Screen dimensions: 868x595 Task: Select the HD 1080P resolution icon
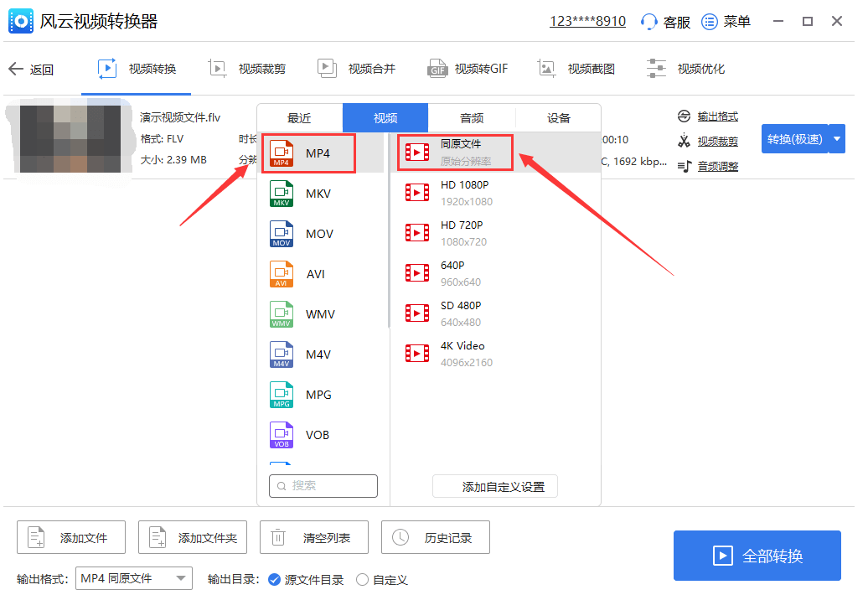click(x=416, y=193)
